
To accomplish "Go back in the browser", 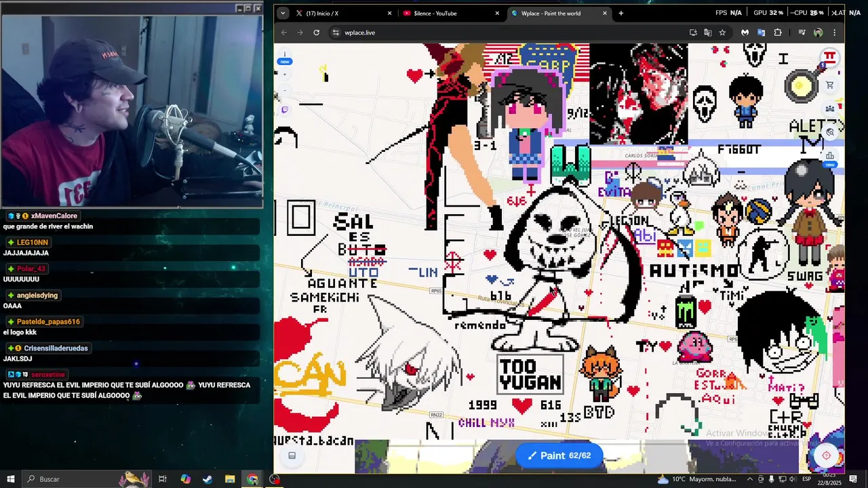I will [284, 33].
